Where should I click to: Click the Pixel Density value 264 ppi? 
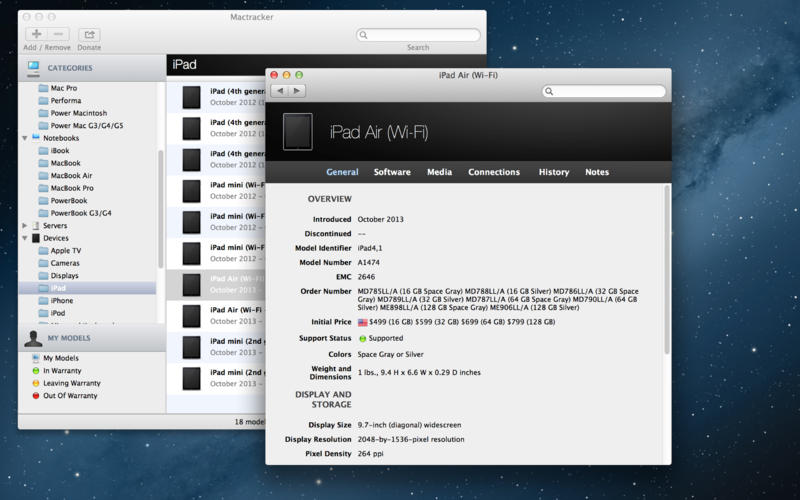click(370, 454)
